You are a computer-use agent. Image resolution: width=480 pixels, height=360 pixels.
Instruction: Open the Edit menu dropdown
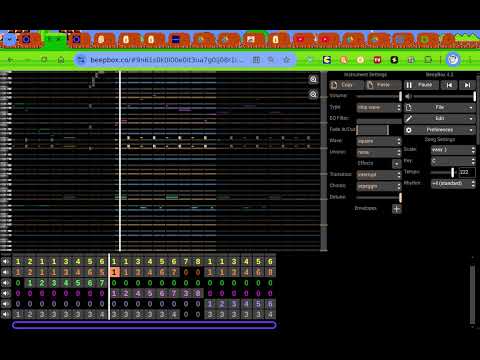tap(439, 119)
